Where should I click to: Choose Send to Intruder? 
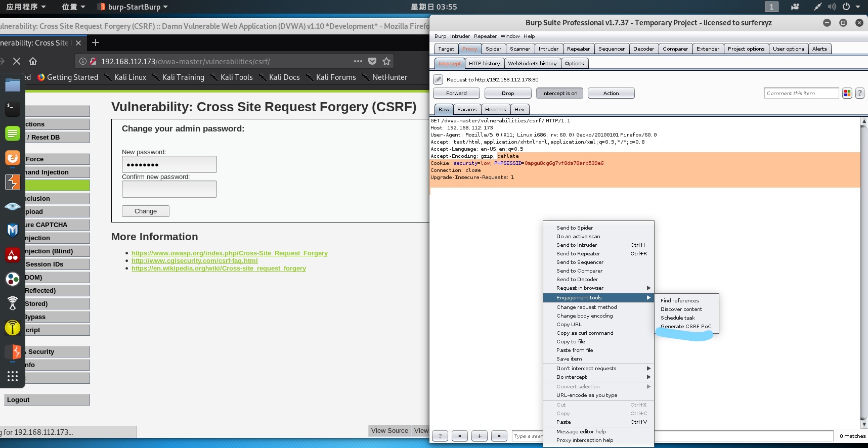[x=598, y=245]
